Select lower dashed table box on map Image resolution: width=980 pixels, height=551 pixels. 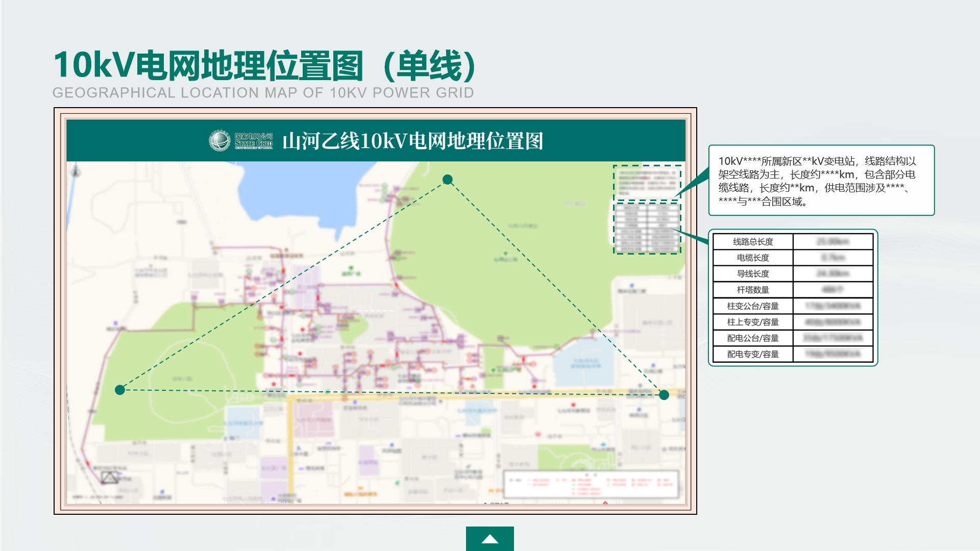[647, 228]
